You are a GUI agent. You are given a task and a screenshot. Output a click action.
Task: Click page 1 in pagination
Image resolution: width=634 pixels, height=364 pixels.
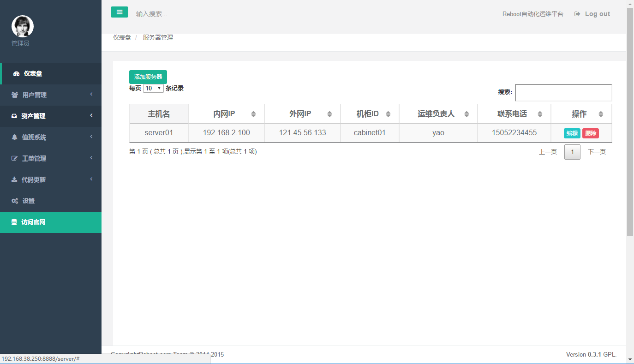572,152
